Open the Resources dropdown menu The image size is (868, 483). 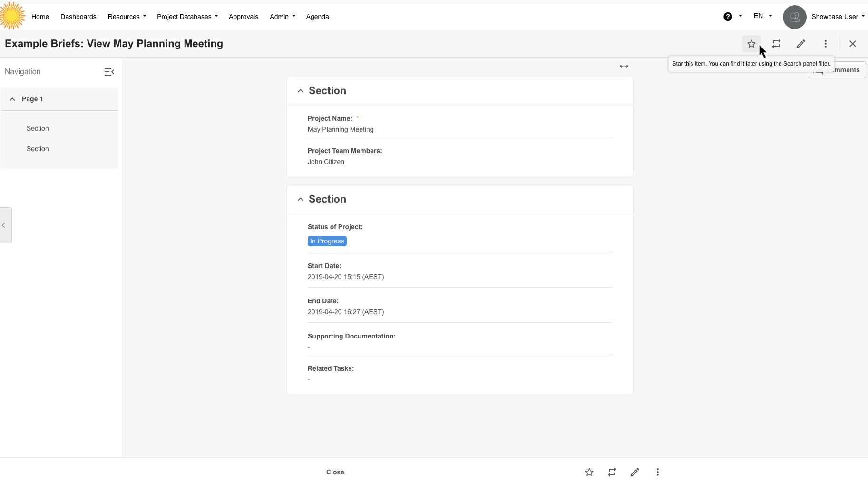click(x=127, y=17)
